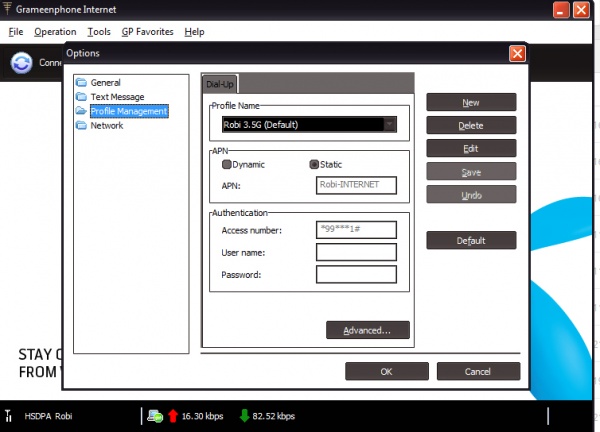Select the Dynamic APN radio button

(227, 165)
